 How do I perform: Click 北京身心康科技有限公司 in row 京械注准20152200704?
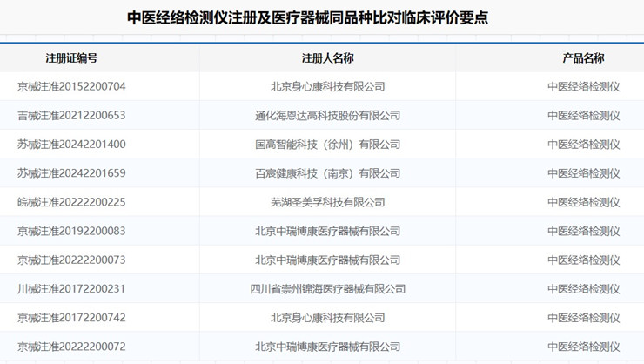(328, 87)
